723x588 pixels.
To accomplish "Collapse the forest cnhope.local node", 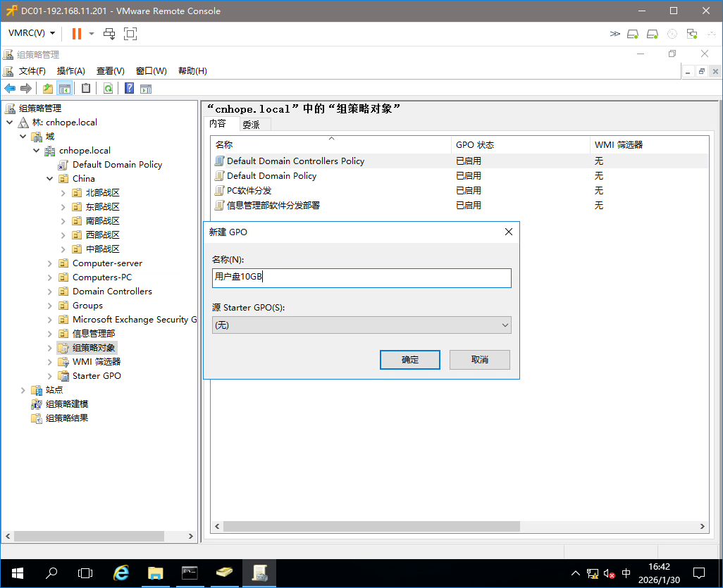I will pyautogui.click(x=10, y=123).
